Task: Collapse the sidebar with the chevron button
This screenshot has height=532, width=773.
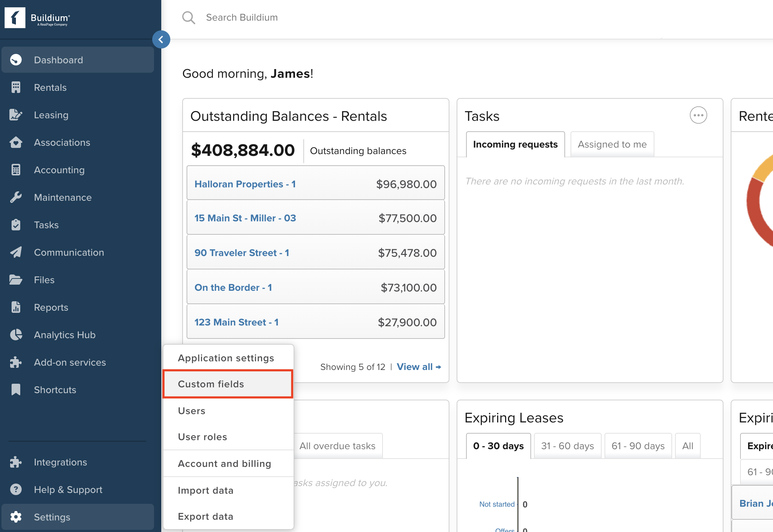Action: point(161,39)
